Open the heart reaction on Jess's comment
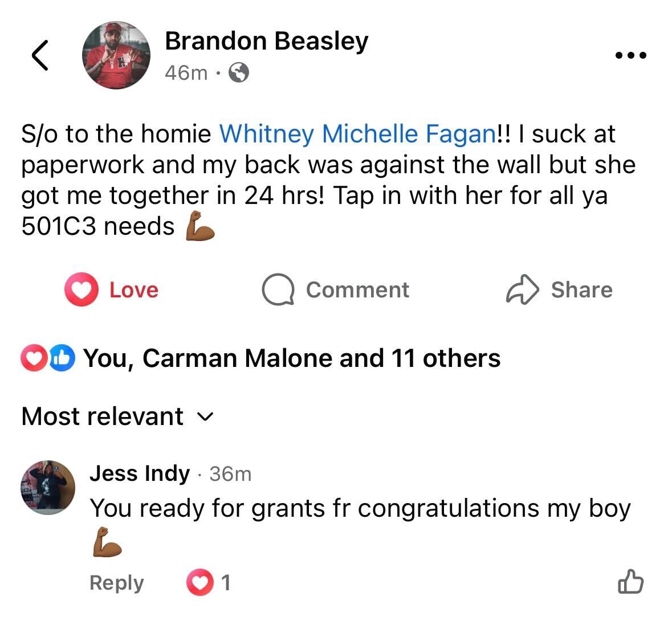The height and width of the screenshot is (629, 672). [199, 583]
